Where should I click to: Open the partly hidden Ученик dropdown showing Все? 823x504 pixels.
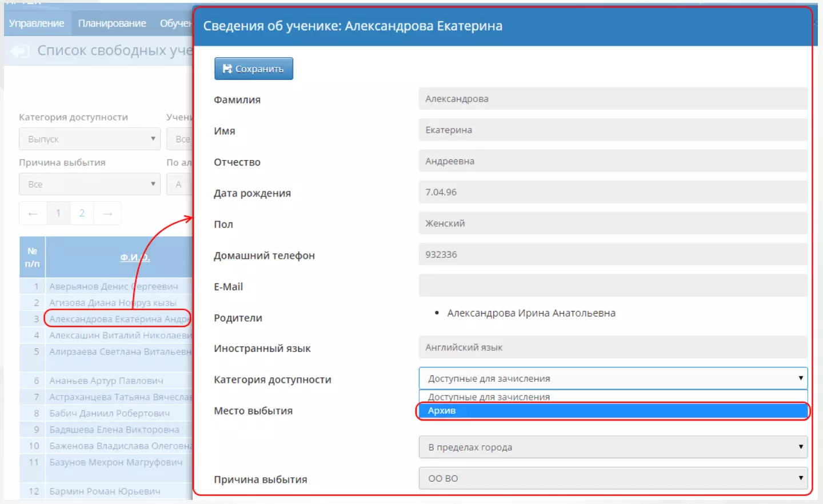click(180, 139)
